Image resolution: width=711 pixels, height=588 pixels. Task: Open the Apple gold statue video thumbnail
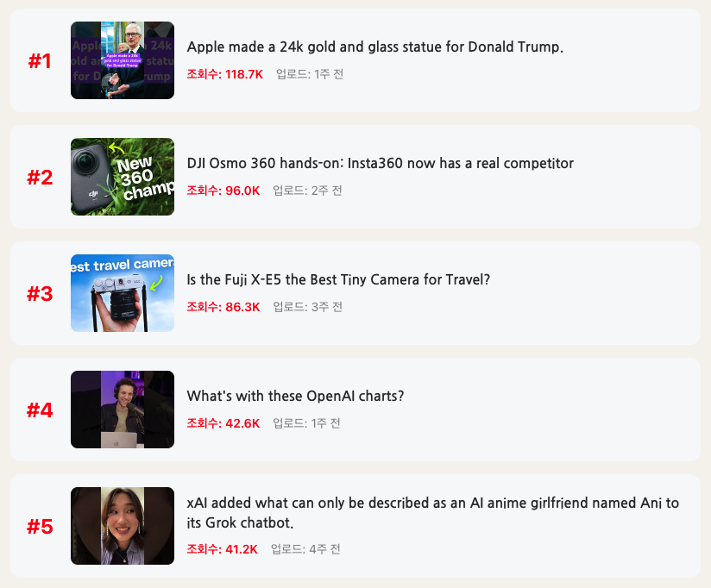click(x=123, y=60)
